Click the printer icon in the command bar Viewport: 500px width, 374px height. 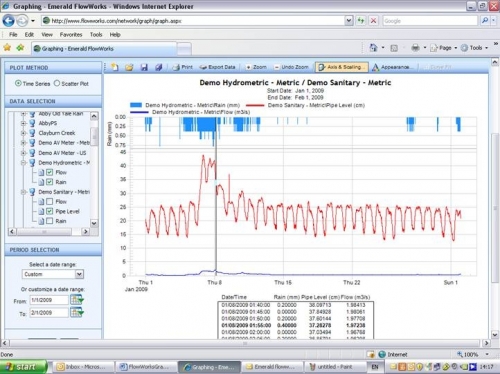[415, 48]
